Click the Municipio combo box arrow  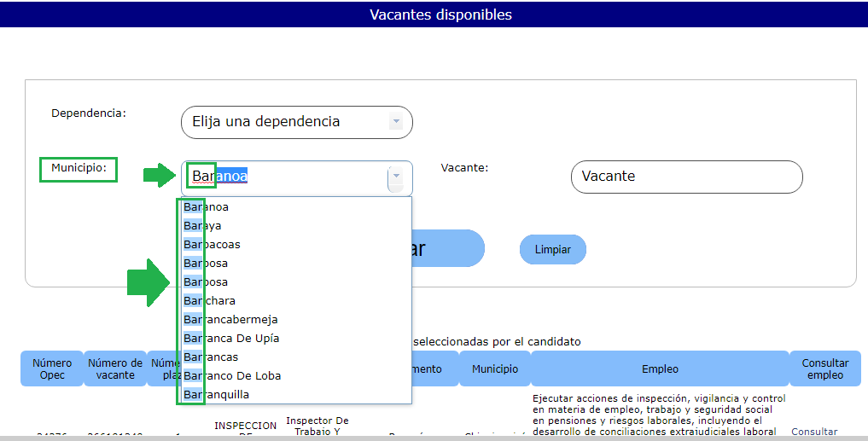(x=395, y=177)
